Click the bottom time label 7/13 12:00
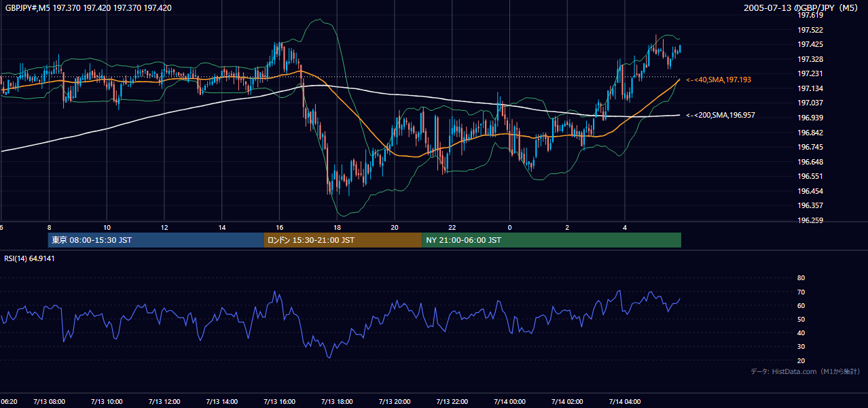This screenshot has width=868, height=408. tap(164, 401)
